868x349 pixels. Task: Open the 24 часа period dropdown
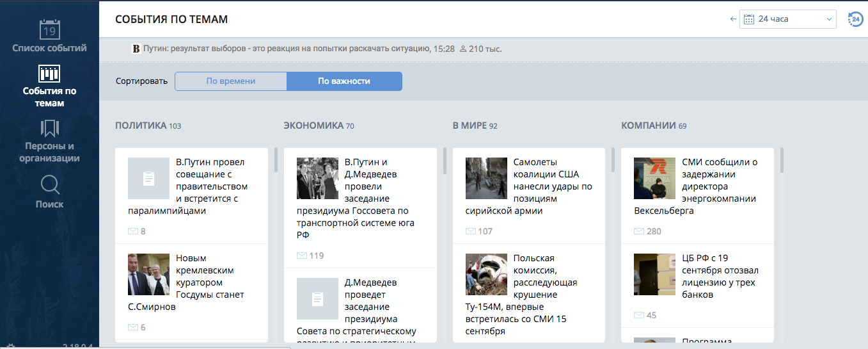(x=788, y=19)
